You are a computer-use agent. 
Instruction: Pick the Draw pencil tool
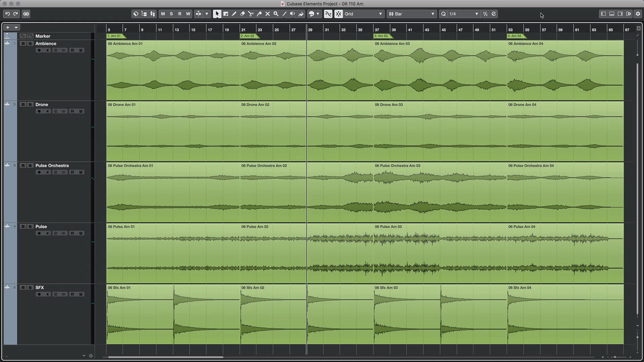tap(234, 14)
